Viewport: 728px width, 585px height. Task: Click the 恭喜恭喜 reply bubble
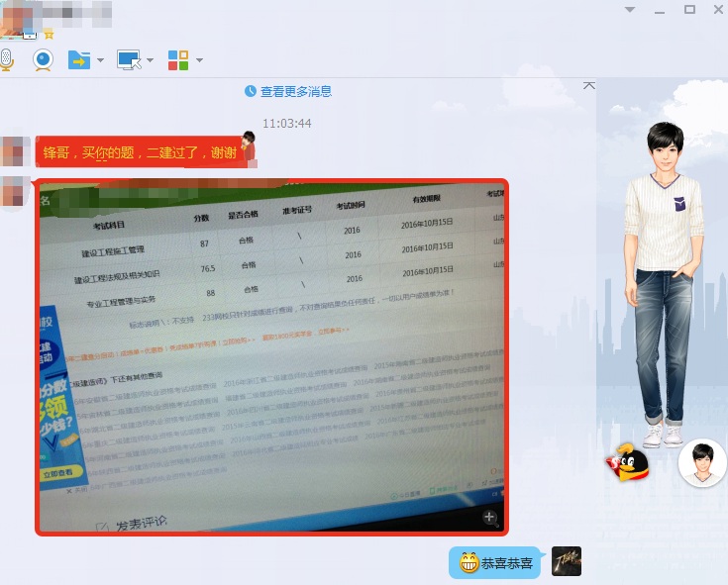(x=495, y=563)
